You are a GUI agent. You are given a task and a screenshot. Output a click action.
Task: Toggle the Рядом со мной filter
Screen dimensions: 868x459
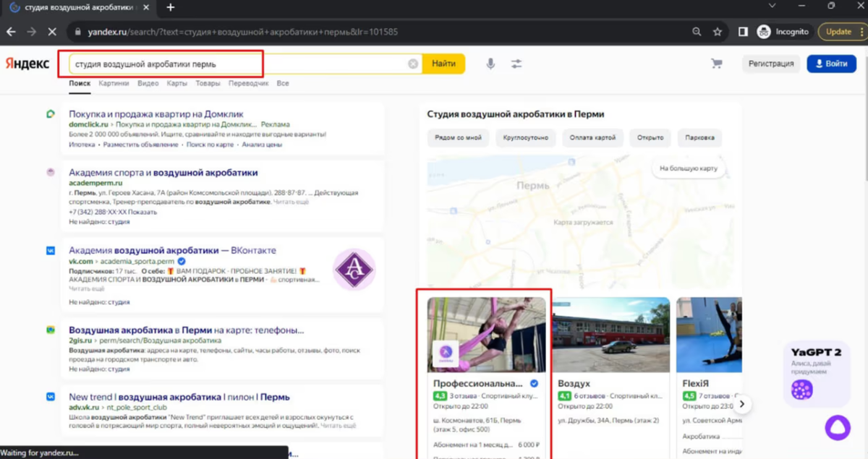(458, 137)
